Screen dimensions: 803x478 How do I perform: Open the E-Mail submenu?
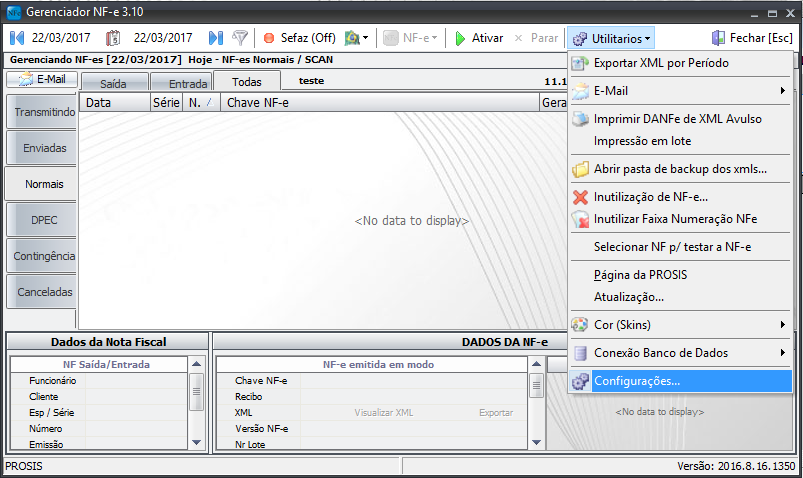[x=681, y=91]
